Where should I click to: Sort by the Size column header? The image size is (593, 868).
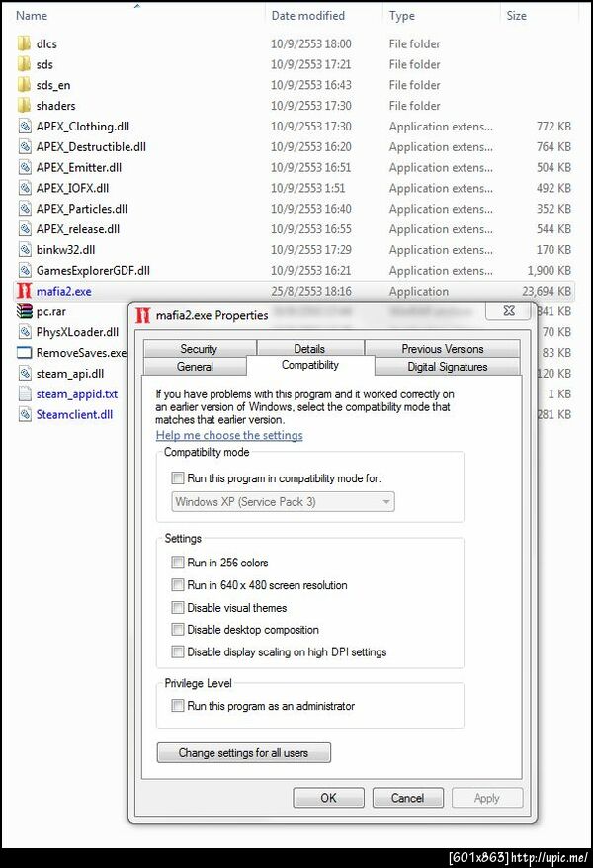516,16
